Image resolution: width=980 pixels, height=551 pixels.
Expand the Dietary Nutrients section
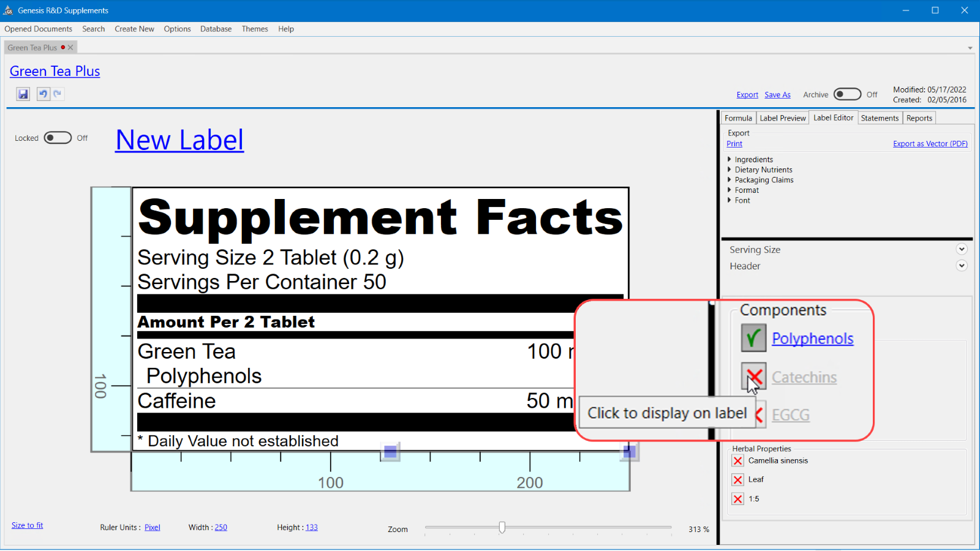(729, 170)
